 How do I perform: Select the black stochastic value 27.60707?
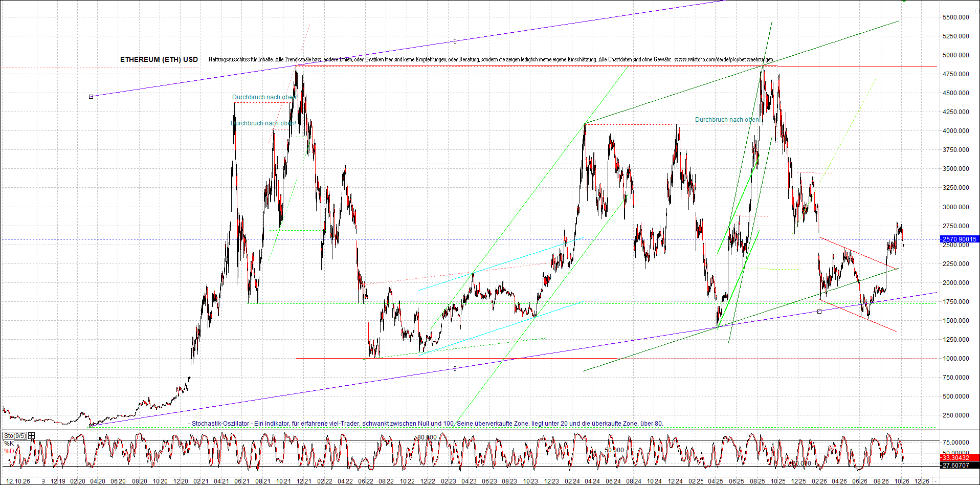click(960, 466)
